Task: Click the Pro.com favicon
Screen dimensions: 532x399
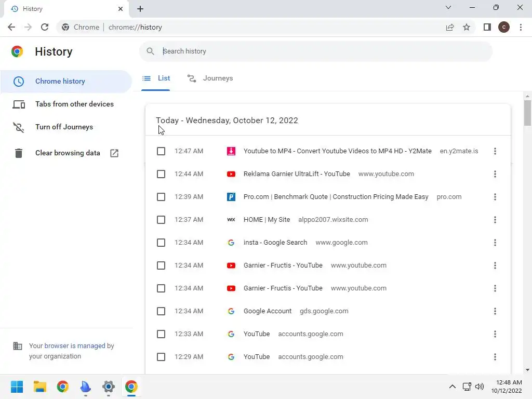Action: pyautogui.click(x=231, y=197)
